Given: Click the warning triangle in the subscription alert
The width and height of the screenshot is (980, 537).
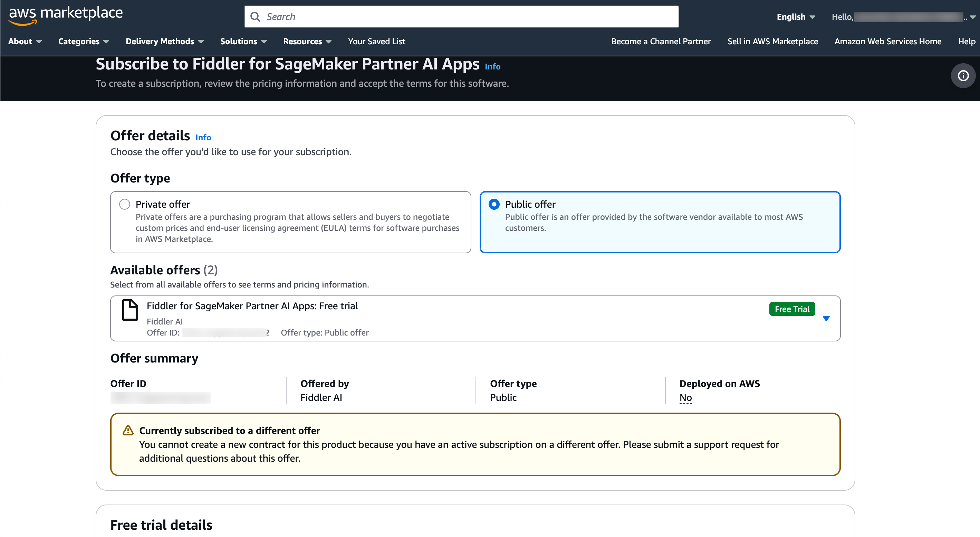Looking at the screenshot, I should pyautogui.click(x=128, y=430).
